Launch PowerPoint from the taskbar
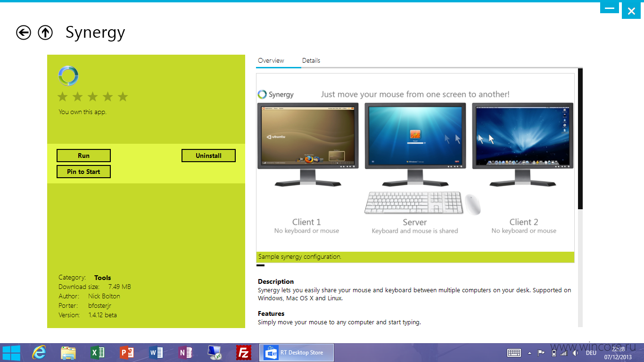Screen dimensions: 644x362 pos(127,353)
